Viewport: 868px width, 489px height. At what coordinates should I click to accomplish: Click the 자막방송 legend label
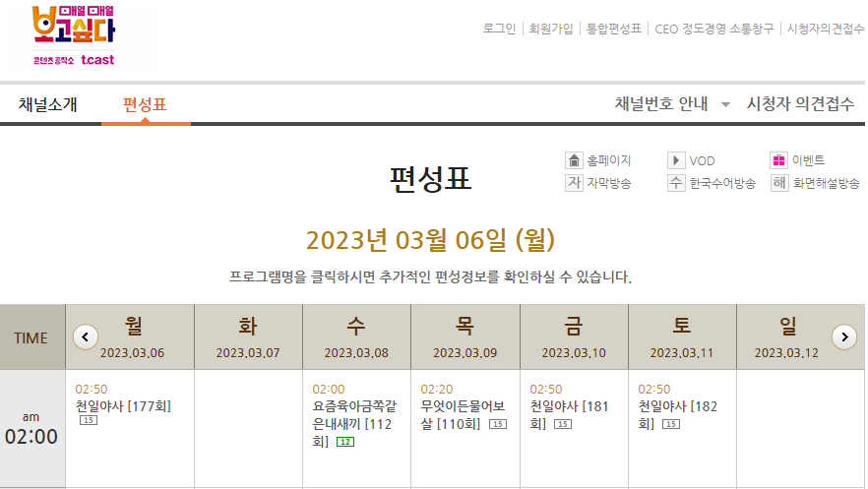(x=609, y=183)
